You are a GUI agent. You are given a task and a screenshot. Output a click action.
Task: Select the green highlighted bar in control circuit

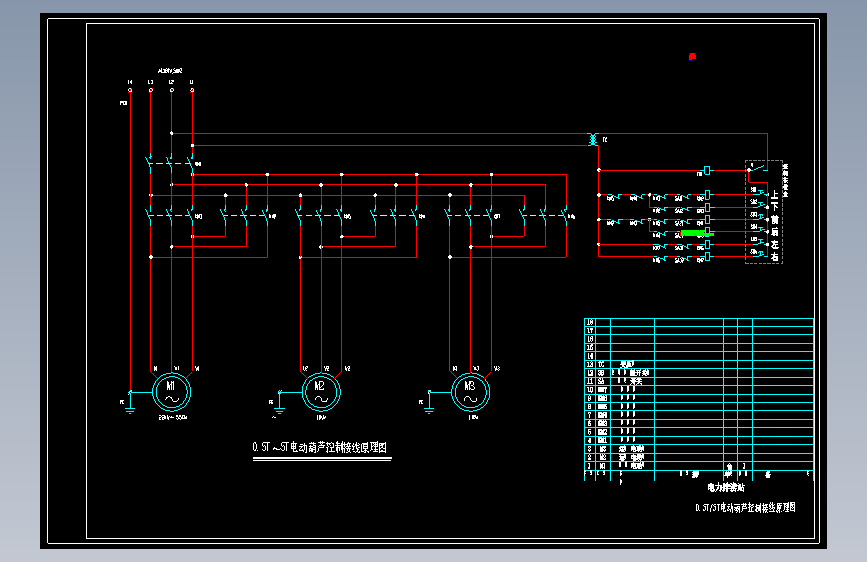[697, 233]
